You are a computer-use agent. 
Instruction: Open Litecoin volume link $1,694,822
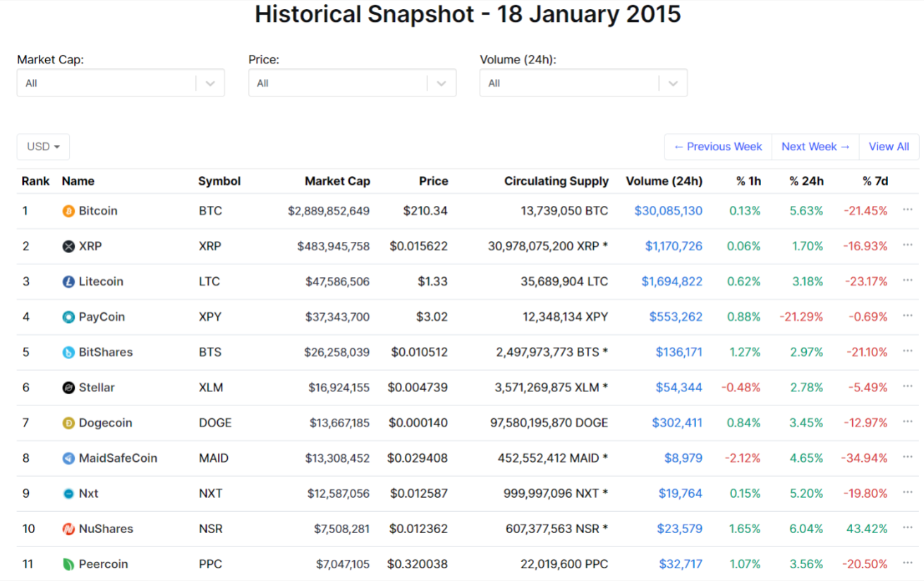tap(671, 281)
